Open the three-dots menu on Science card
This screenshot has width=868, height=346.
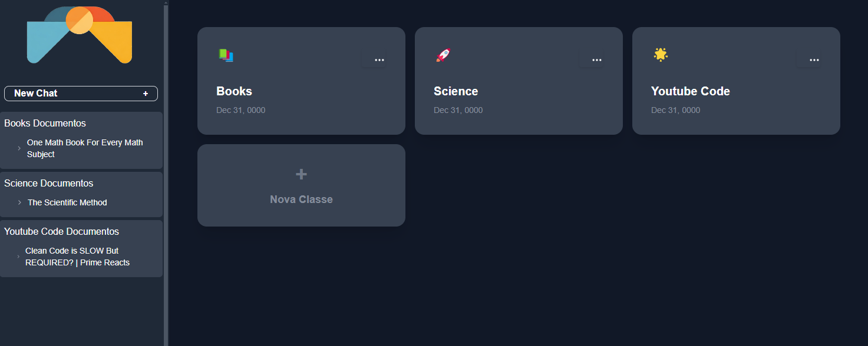point(597,60)
